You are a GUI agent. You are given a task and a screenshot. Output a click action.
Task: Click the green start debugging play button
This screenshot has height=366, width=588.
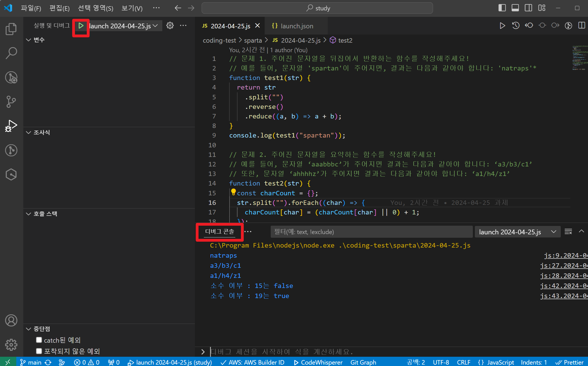click(x=81, y=26)
